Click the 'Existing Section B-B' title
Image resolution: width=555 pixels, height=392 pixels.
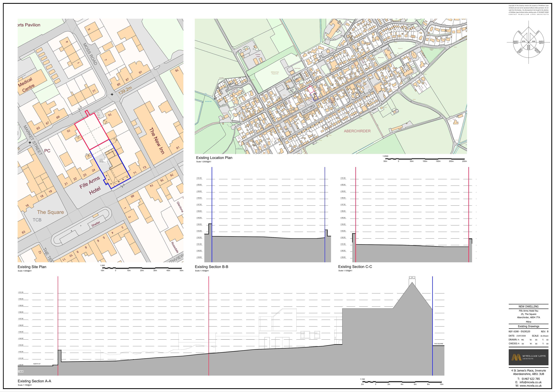click(212, 267)
